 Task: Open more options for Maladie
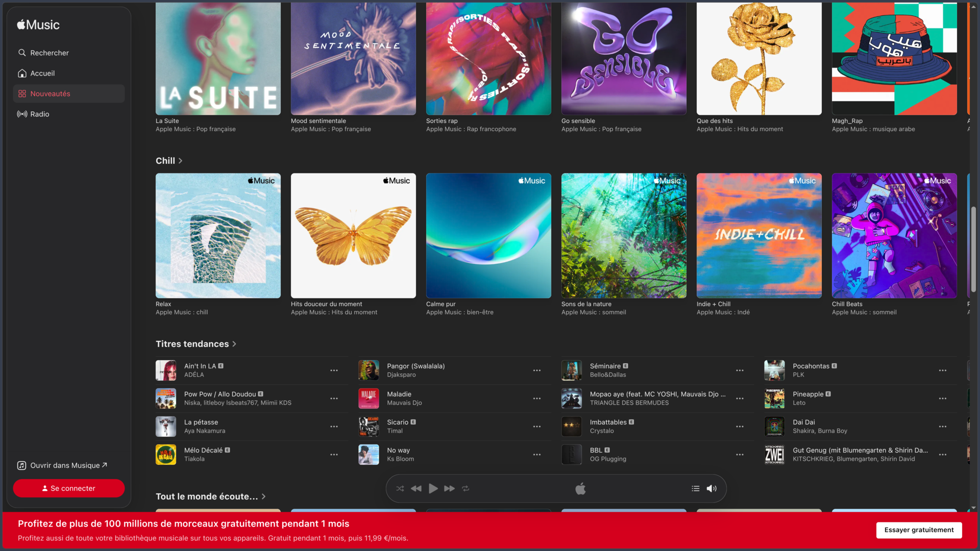(537, 398)
